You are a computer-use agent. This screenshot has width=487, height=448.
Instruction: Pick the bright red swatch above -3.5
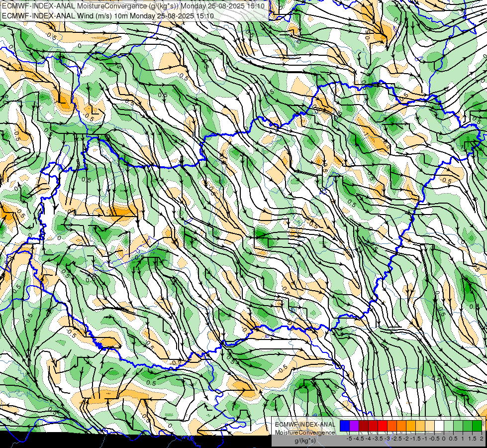(383, 426)
